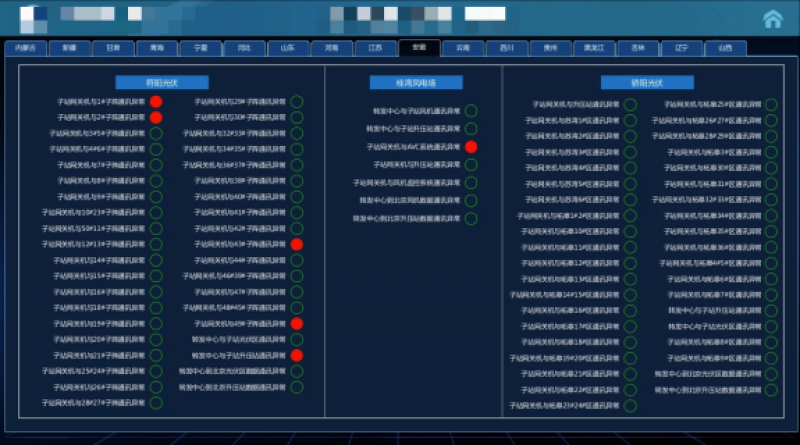
Task: Select the 江苏 tab
Action: (376, 48)
